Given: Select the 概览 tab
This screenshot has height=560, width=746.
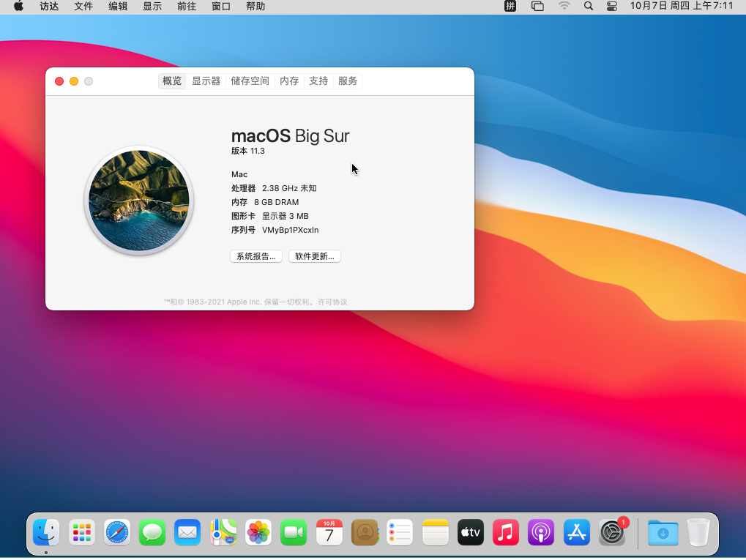Looking at the screenshot, I should pos(172,81).
